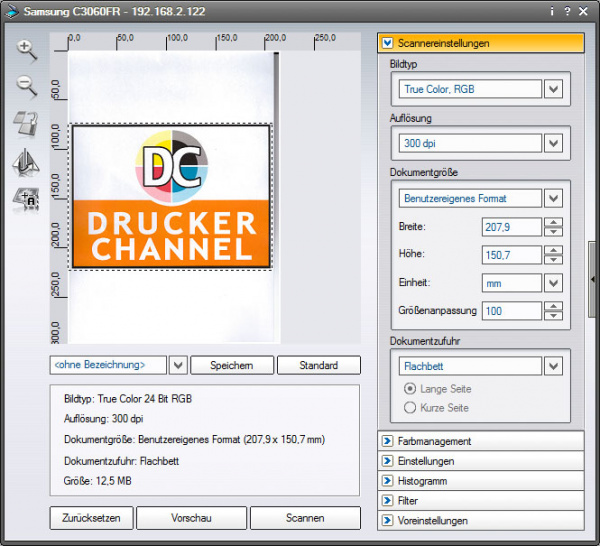Select the mirror/flip image tool
This screenshot has width=600, height=546.
click(x=26, y=162)
